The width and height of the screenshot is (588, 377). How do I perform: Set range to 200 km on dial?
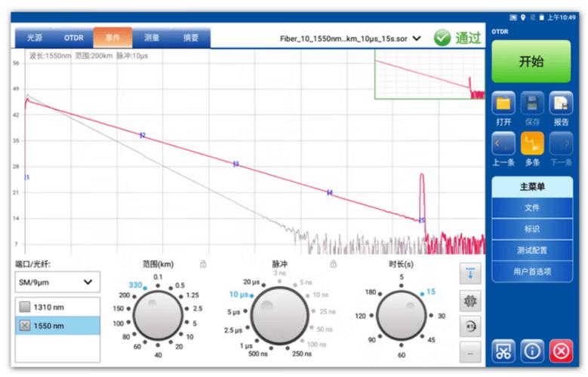pyautogui.click(x=124, y=296)
